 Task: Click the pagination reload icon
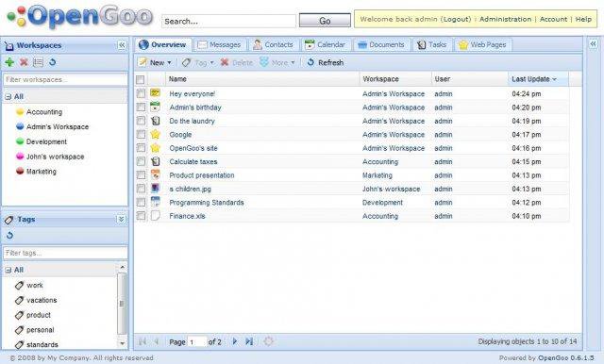coord(268,341)
